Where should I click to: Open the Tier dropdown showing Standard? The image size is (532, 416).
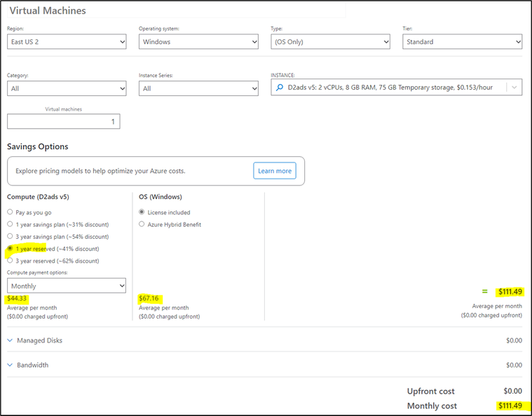(462, 42)
